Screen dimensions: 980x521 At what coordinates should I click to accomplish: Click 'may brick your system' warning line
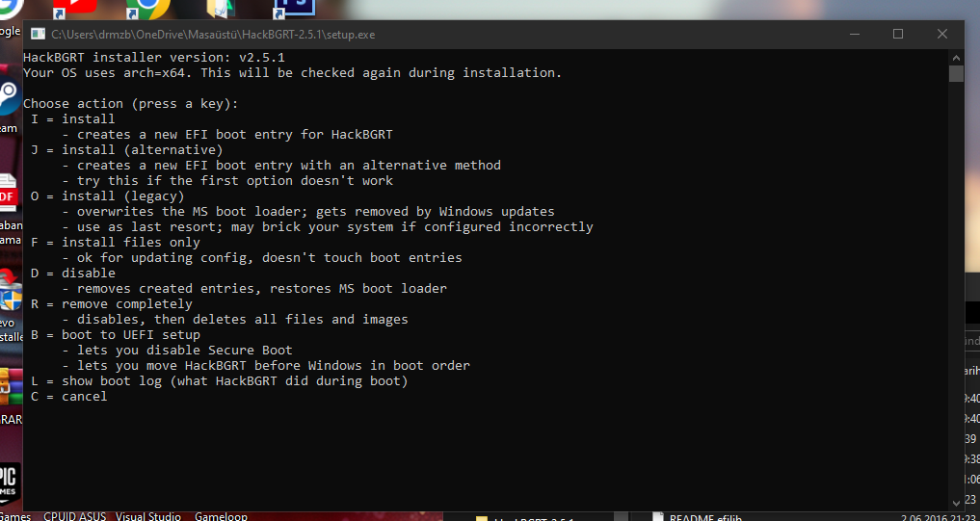(328, 226)
